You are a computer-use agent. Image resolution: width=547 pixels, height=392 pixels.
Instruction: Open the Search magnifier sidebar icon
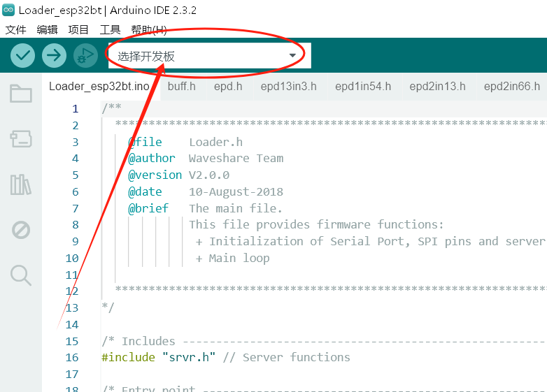21,275
